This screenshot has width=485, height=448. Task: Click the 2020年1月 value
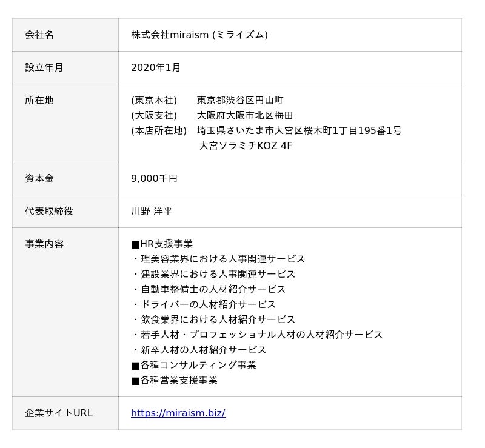point(156,67)
